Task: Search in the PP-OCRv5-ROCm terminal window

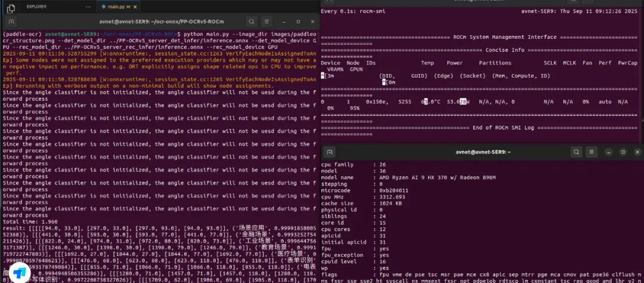Action: click(252, 21)
